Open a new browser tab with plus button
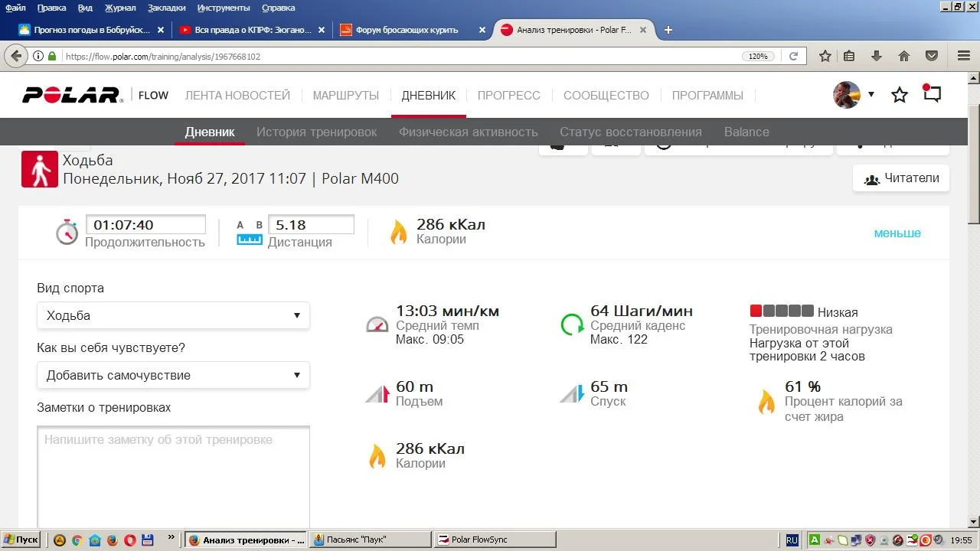The image size is (980, 551). (x=668, y=30)
